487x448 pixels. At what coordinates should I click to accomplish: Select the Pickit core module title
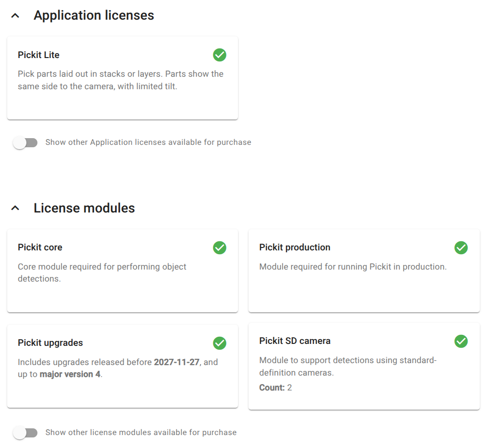click(40, 248)
